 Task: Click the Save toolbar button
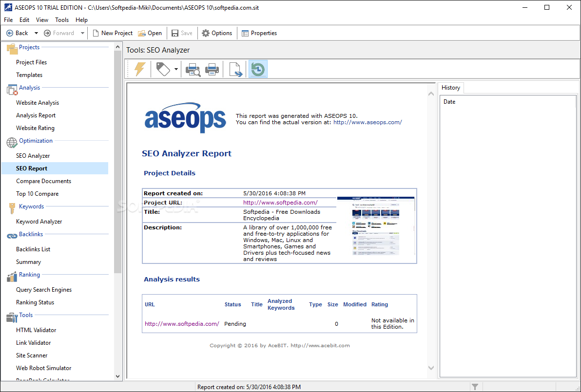coord(182,33)
